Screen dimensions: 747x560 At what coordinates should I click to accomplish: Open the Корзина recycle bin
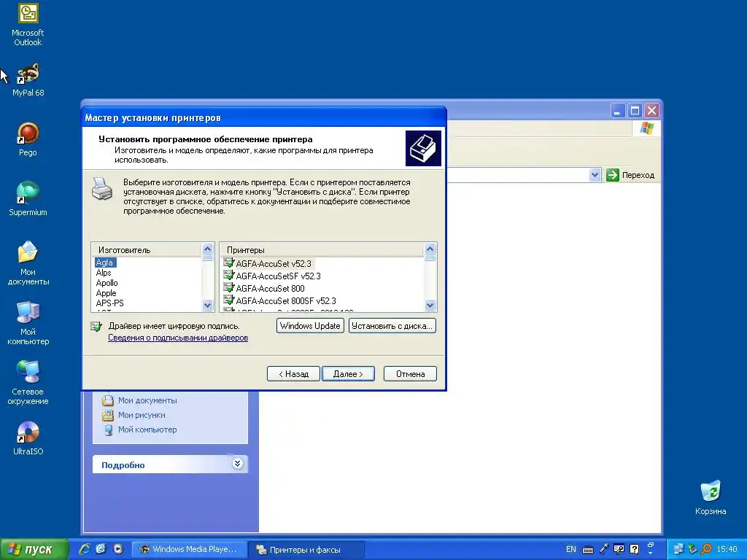pyautogui.click(x=711, y=498)
